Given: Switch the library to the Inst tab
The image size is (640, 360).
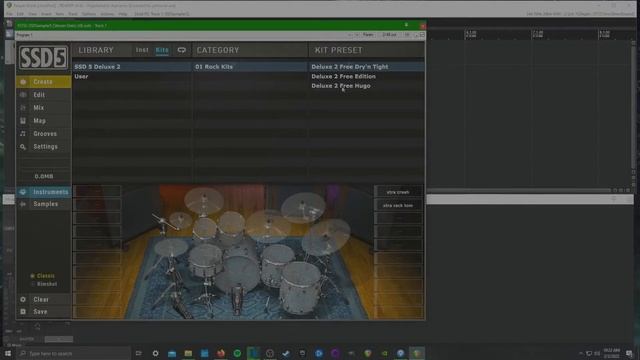Looking at the screenshot, I should tap(142, 50).
